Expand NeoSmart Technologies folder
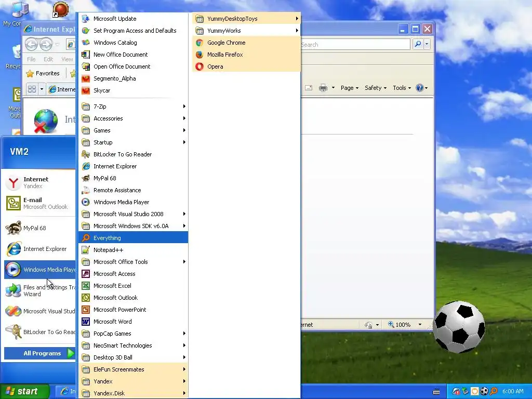 tap(133, 345)
